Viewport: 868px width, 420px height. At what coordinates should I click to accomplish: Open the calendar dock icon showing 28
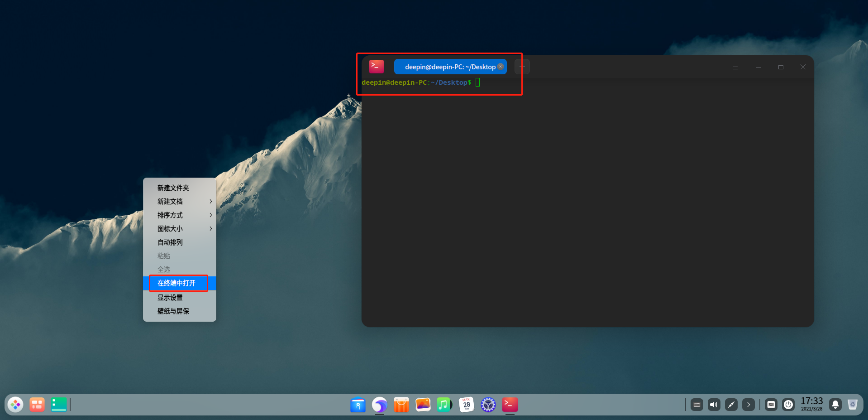[x=467, y=405]
